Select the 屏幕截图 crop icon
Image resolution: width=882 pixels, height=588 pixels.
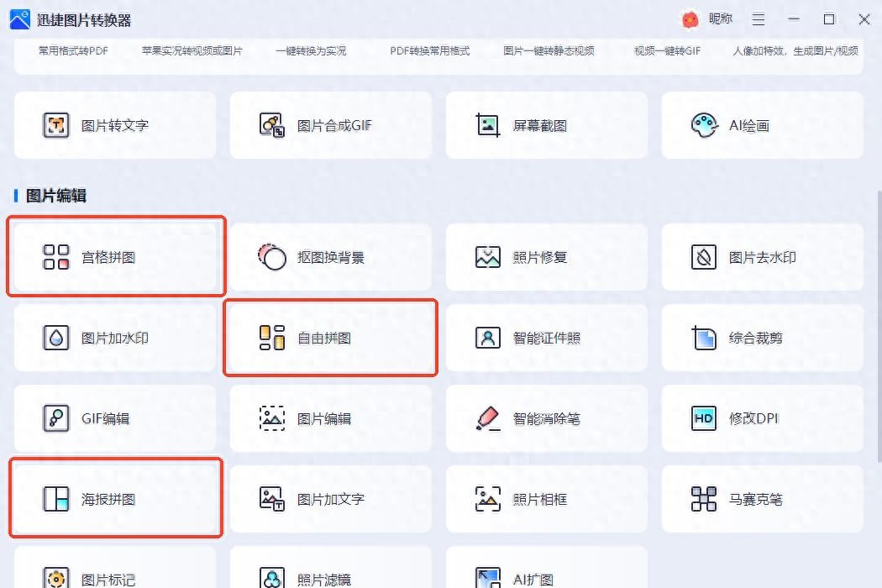pyautogui.click(x=488, y=125)
